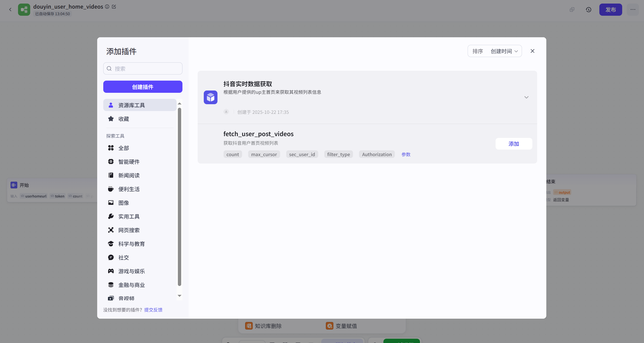Focus the plugin 搜索 search field
Image resolution: width=644 pixels, height=343 pixels.
click(x=146, y=68)
